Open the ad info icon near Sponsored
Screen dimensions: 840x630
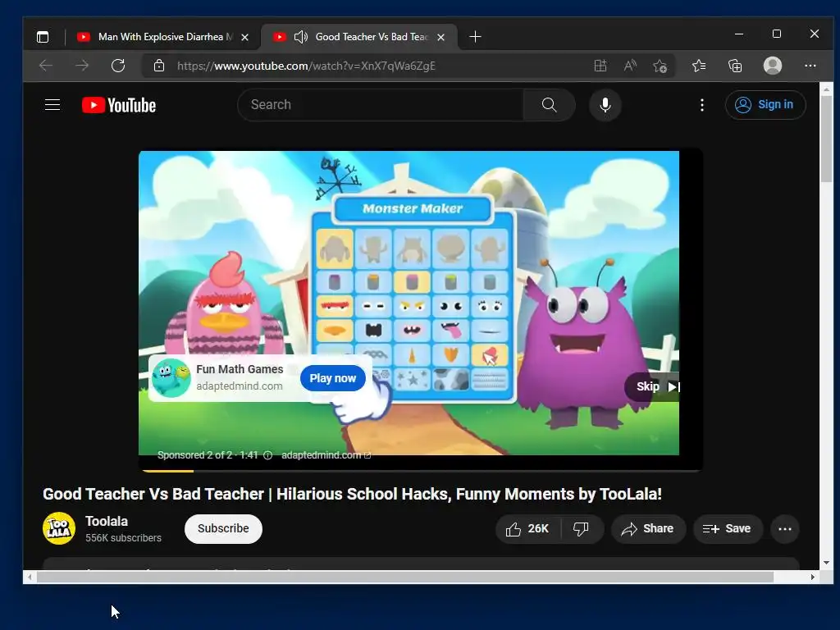(268, 455)
